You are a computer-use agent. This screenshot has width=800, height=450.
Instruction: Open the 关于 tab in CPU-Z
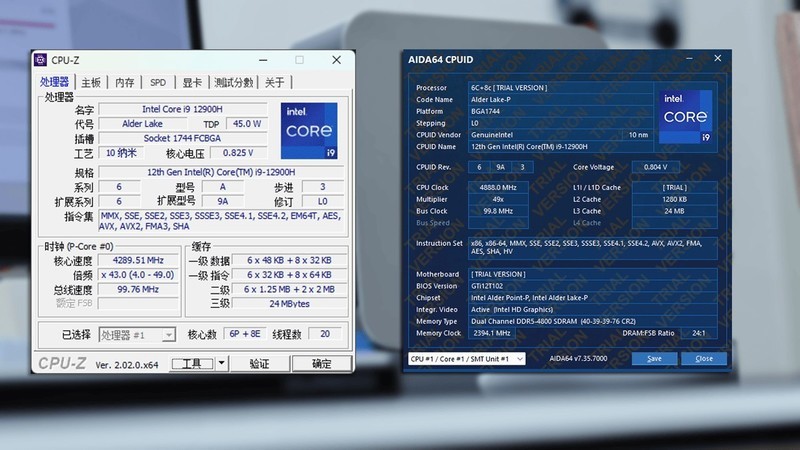tap(274, 83)
